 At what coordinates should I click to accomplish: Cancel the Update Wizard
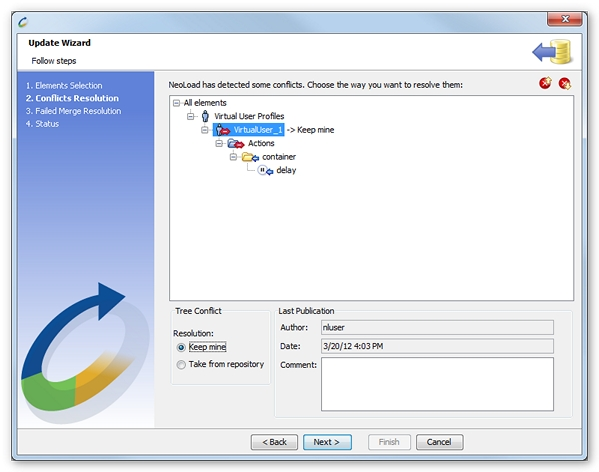point(439,442)
